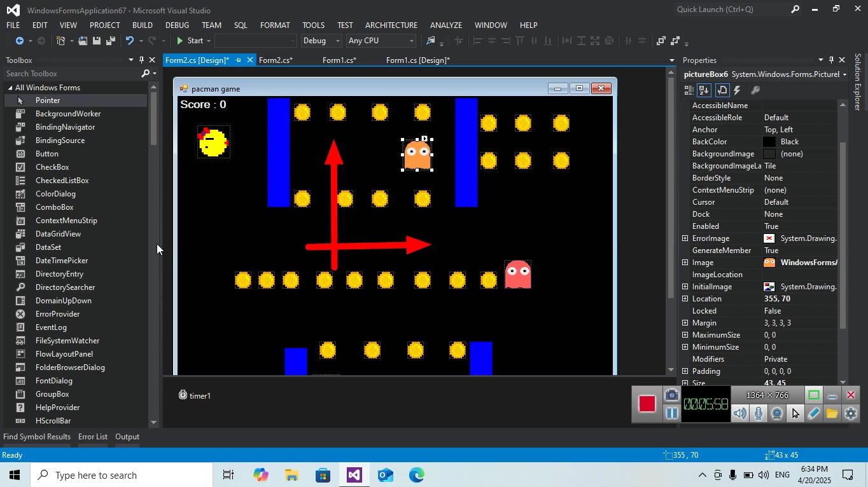Screen dimensions: 868x487
Task: Toggle recorder webcam icon
Action: (777, 414)
